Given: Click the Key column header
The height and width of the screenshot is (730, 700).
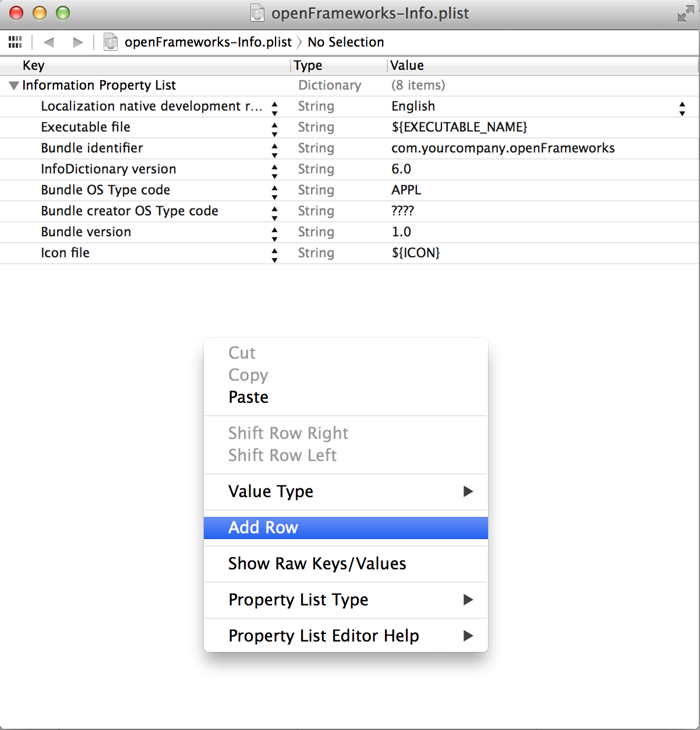Looking at the screenshot, I should [33, 65].
